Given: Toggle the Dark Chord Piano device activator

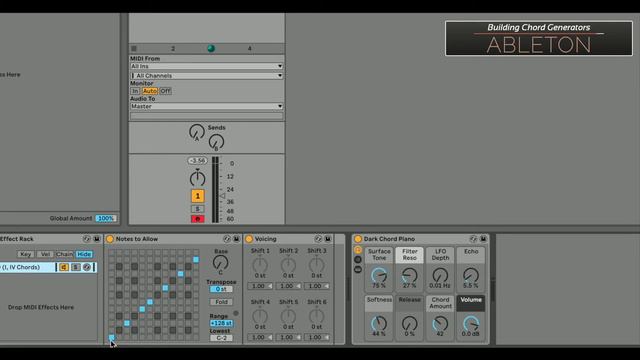Looking at the screenshot, I should click(358, 239).
